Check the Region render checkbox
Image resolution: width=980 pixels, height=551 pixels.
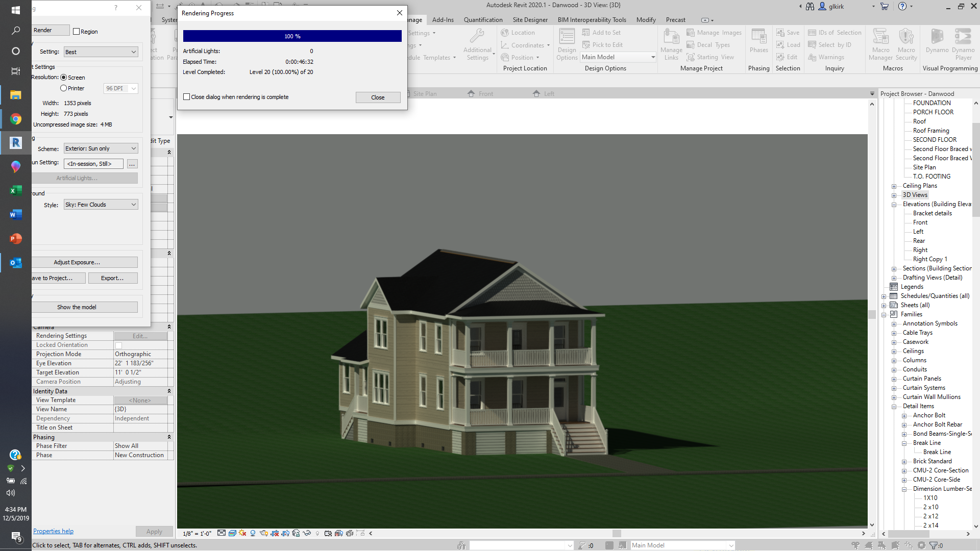77,32
